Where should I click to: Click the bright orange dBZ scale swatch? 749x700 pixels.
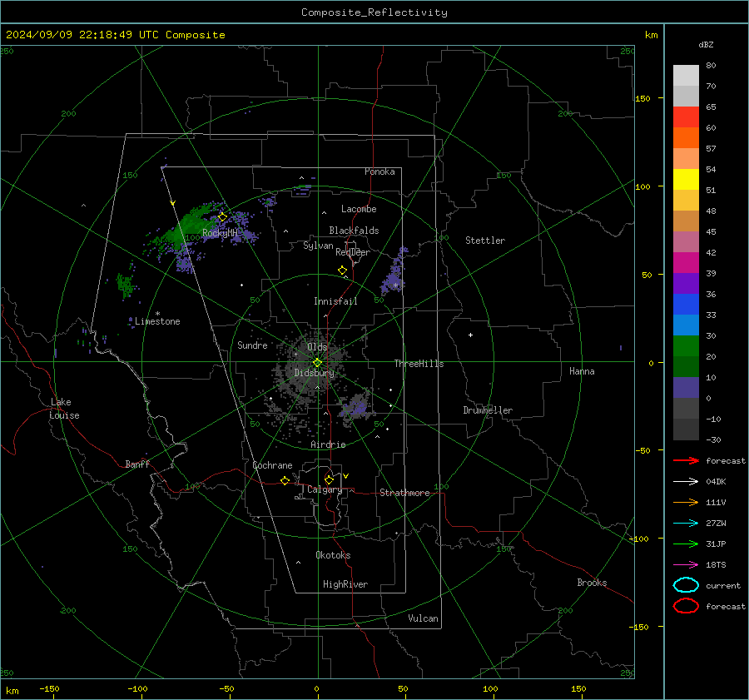(686, 138)
